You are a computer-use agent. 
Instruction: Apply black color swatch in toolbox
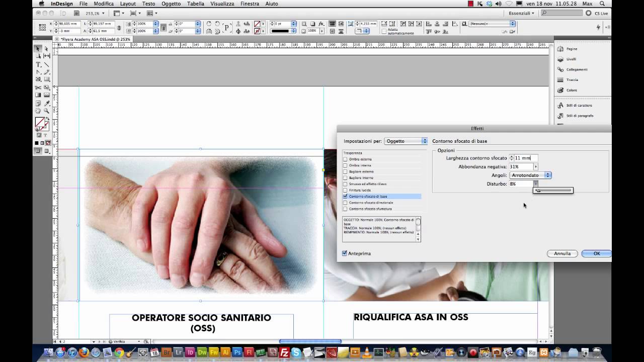pos(37,143)
